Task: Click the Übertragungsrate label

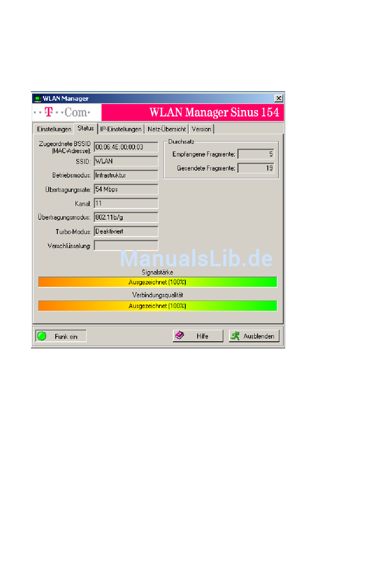Action: (68, 190)
